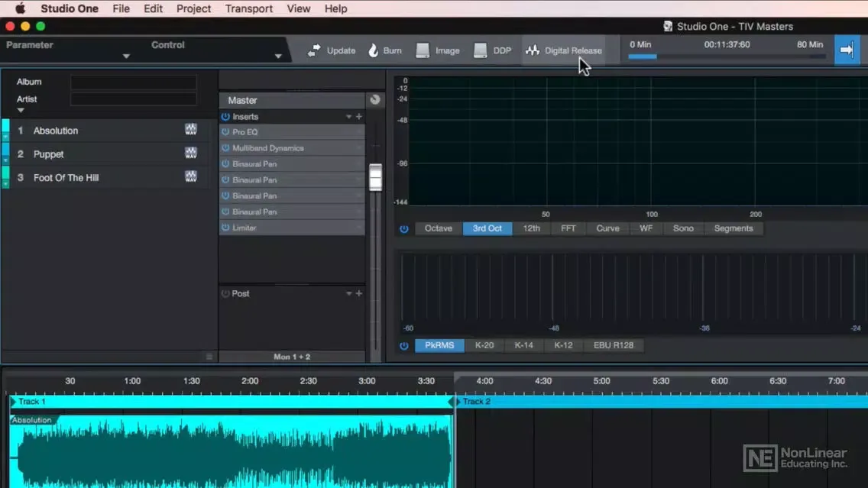This screenshot has width=868, height=488.
Task: Open the Studio One application menu
Action: click(70, 8)
